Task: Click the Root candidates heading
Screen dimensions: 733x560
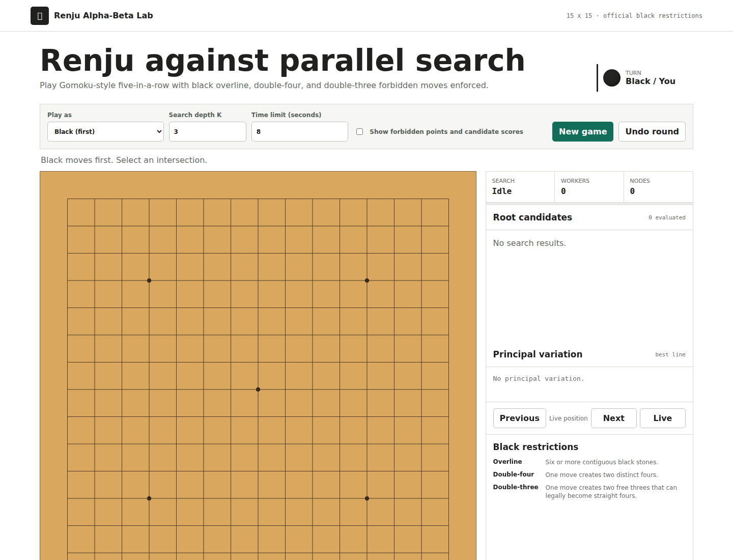Action: click(x=532, y=217)
